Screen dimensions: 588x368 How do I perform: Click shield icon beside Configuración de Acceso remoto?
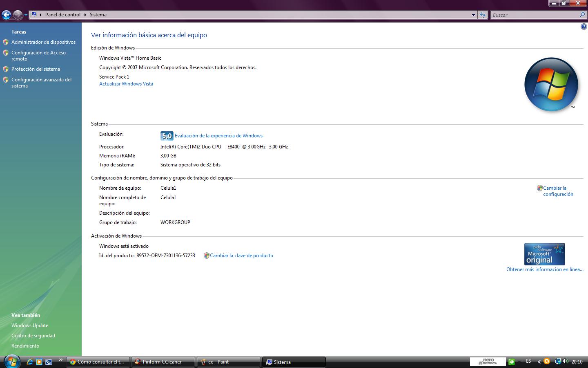click(6, 53)
